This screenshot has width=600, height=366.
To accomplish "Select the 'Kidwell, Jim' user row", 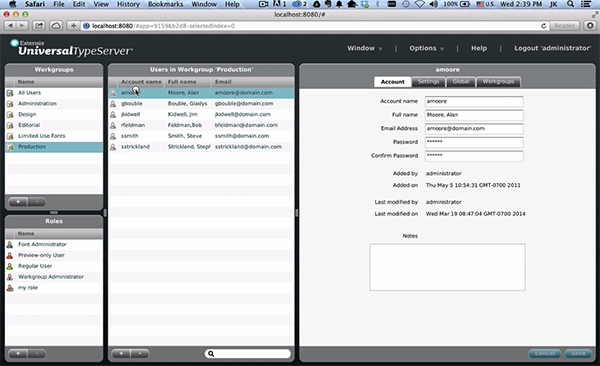I will pos(201,114).
